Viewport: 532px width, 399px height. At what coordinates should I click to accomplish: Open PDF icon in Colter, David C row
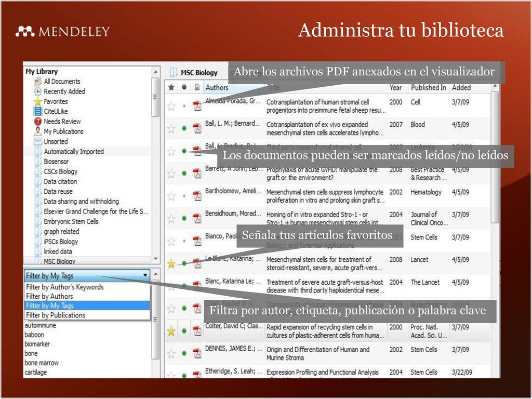tap(197, 331)
